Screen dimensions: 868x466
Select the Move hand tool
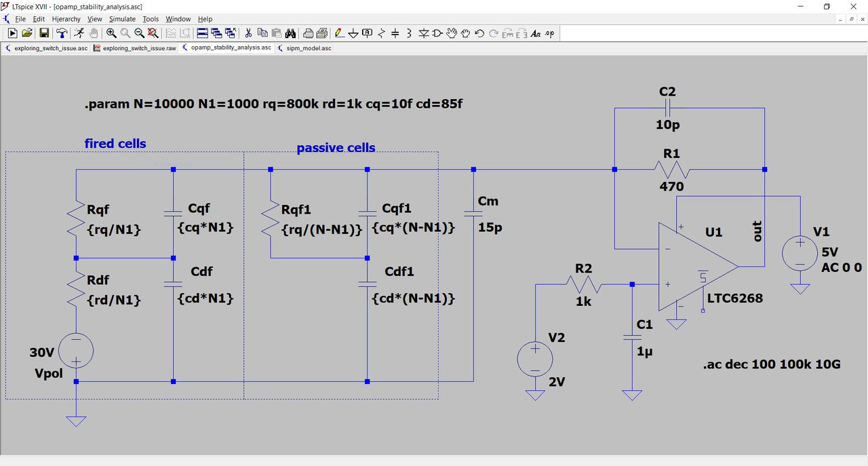click(452, 33)
